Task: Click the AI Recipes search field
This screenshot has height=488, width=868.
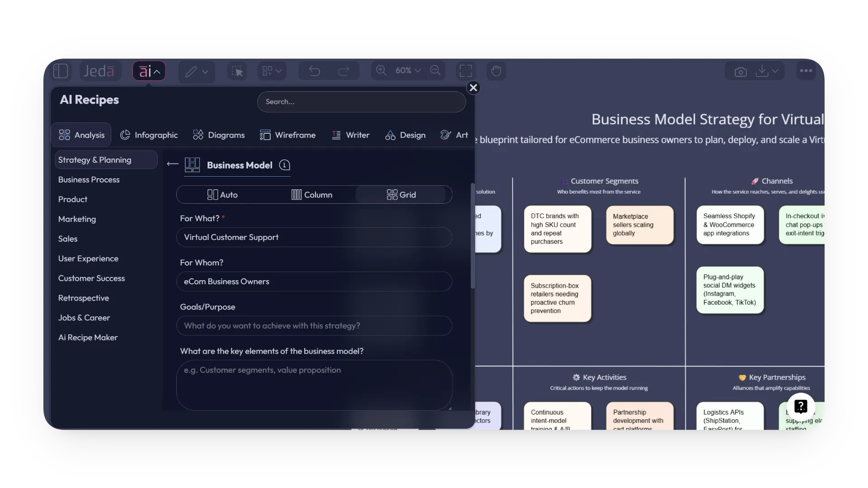Action: pyautogui.click(x=361, y=102)
